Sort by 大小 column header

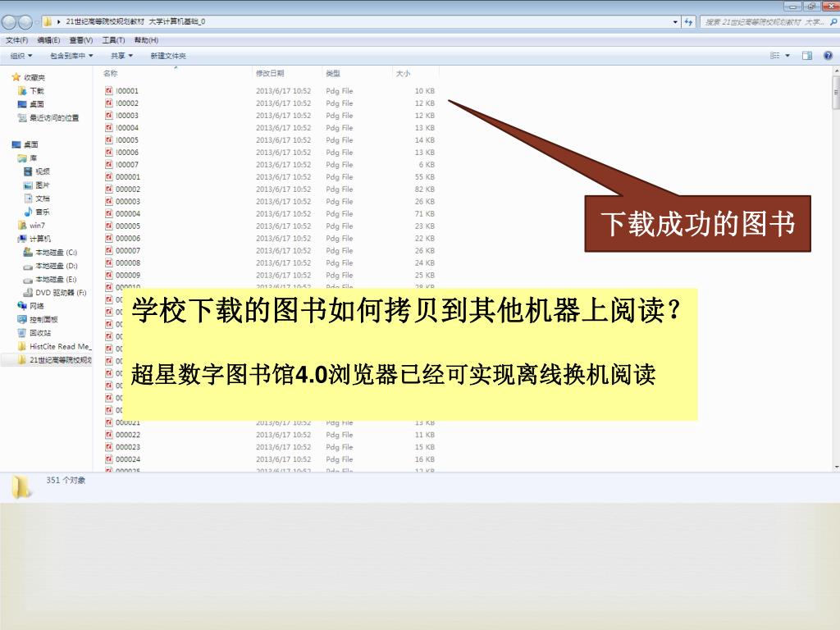click(403, 73)
